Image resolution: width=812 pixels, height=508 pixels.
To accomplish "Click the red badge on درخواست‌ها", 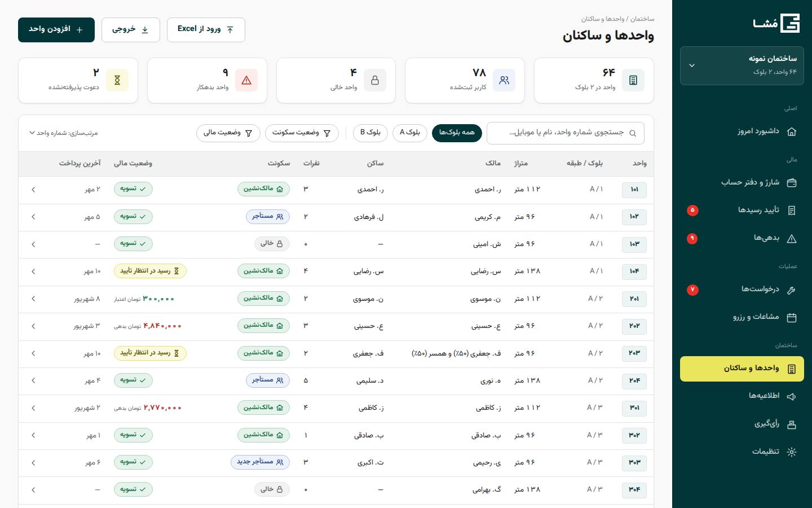I will tap(692, 290).
